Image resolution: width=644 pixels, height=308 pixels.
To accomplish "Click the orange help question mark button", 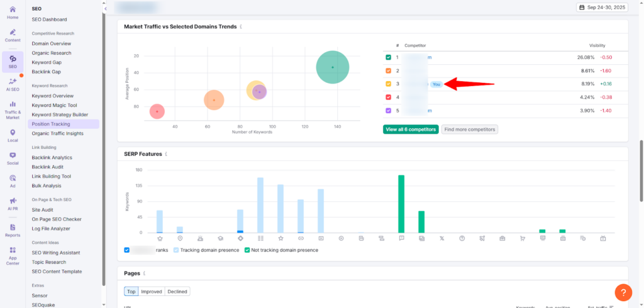I will point(623,292).
